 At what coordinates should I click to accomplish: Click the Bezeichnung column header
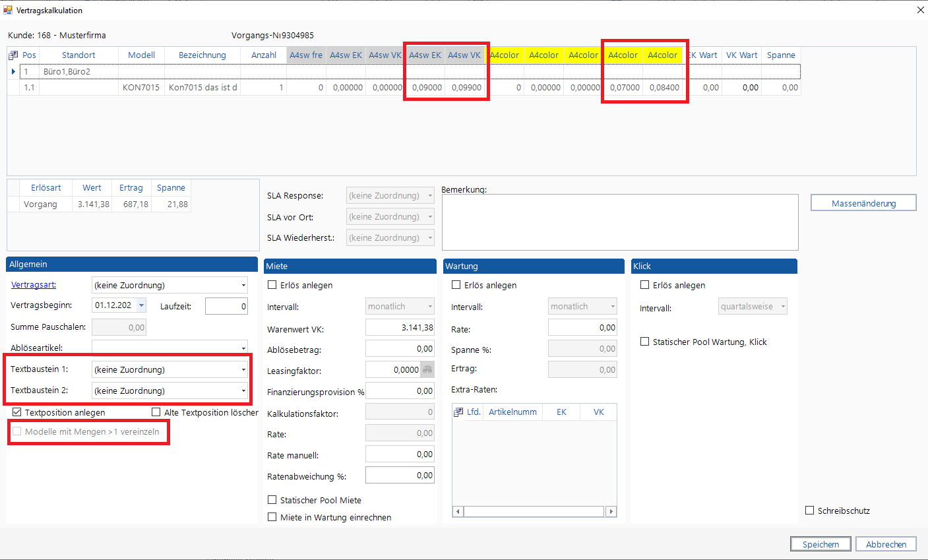[202, 55]
